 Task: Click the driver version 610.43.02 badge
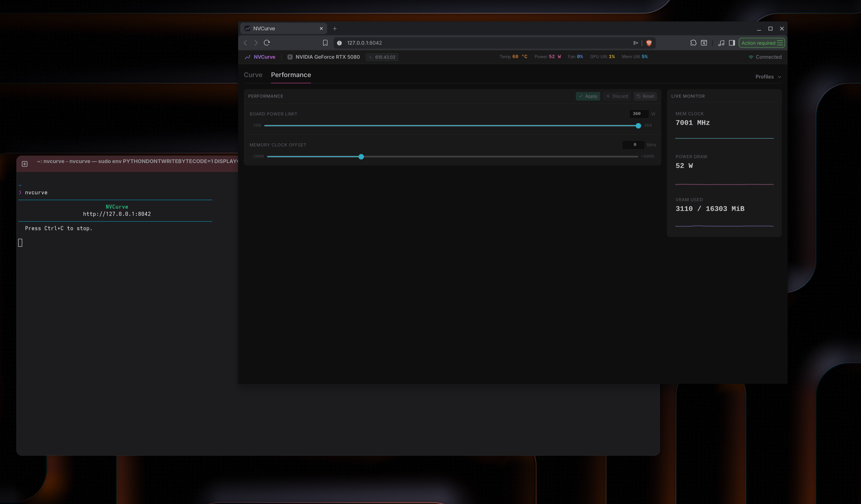click(382, 57)
